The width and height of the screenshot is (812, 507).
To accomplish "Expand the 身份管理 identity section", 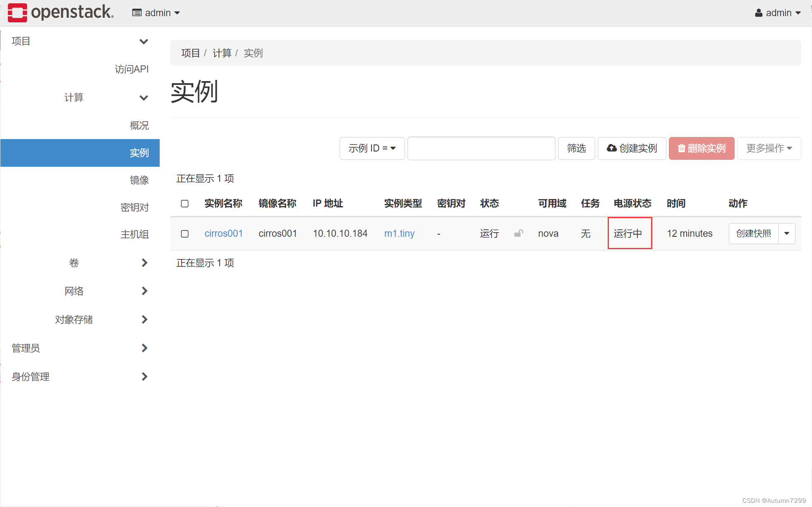I will 80,377.
